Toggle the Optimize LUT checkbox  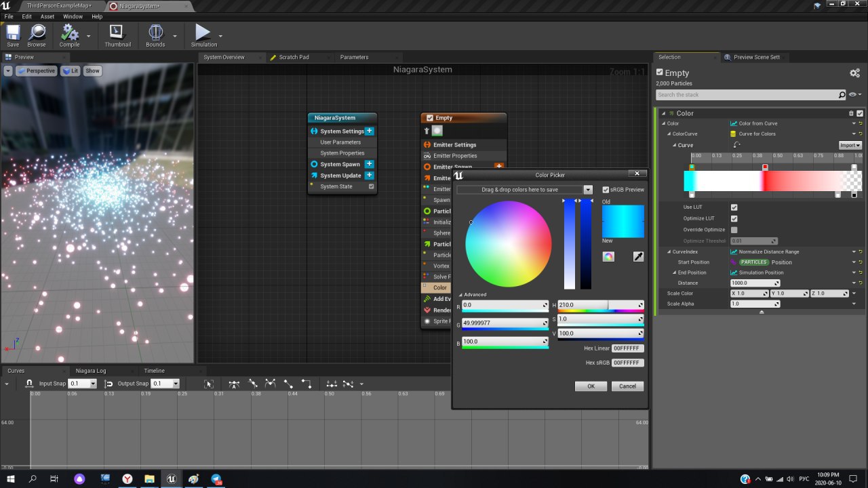pos(734,218)
